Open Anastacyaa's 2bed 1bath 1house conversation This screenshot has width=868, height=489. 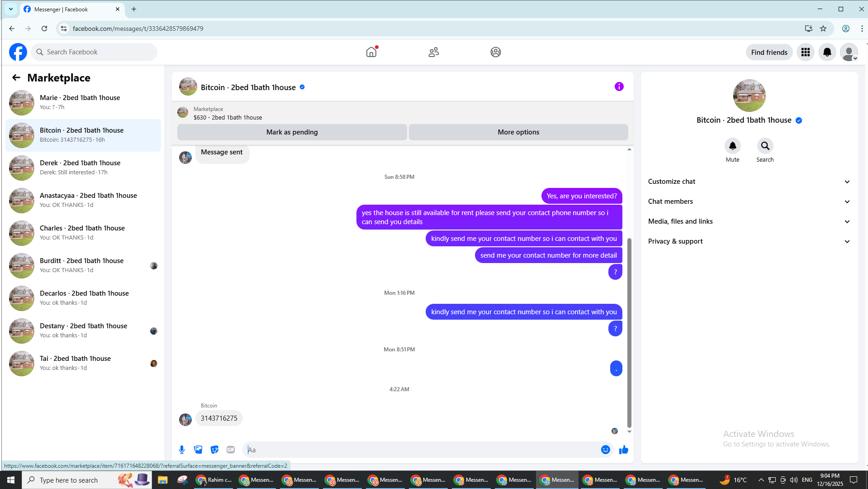coord(83,201)
